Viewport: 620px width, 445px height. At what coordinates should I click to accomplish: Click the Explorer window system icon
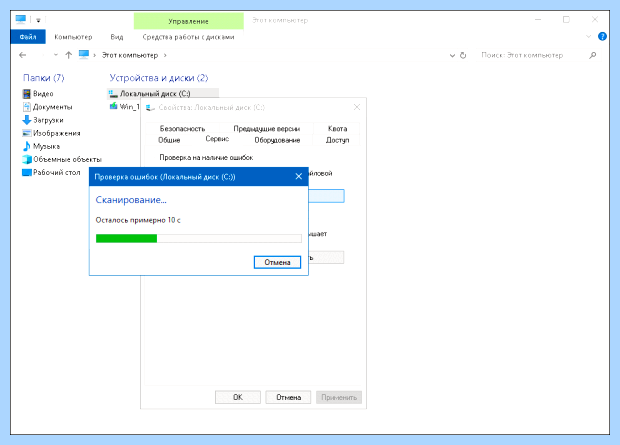(21, 19)
